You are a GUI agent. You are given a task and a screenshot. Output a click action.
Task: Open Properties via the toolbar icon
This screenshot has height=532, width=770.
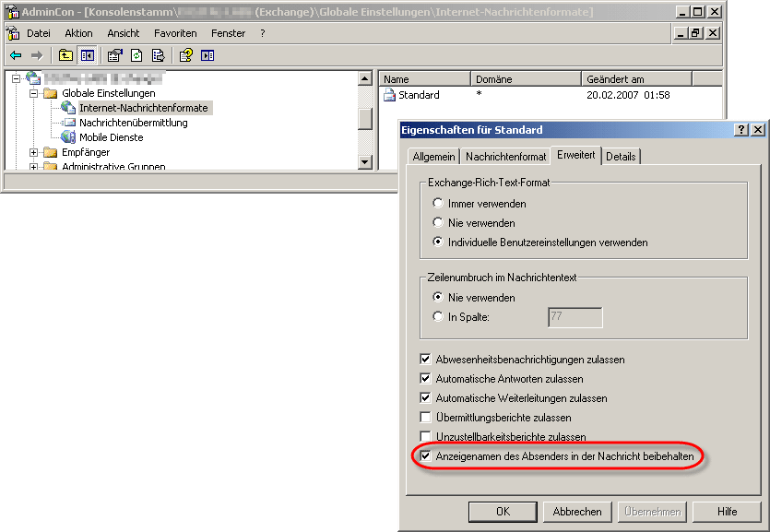(115, 55)
